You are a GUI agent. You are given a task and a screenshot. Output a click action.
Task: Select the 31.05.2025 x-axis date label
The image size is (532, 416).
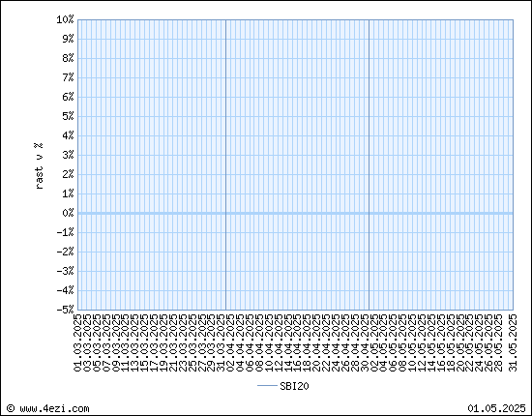(x=513, y=342)
